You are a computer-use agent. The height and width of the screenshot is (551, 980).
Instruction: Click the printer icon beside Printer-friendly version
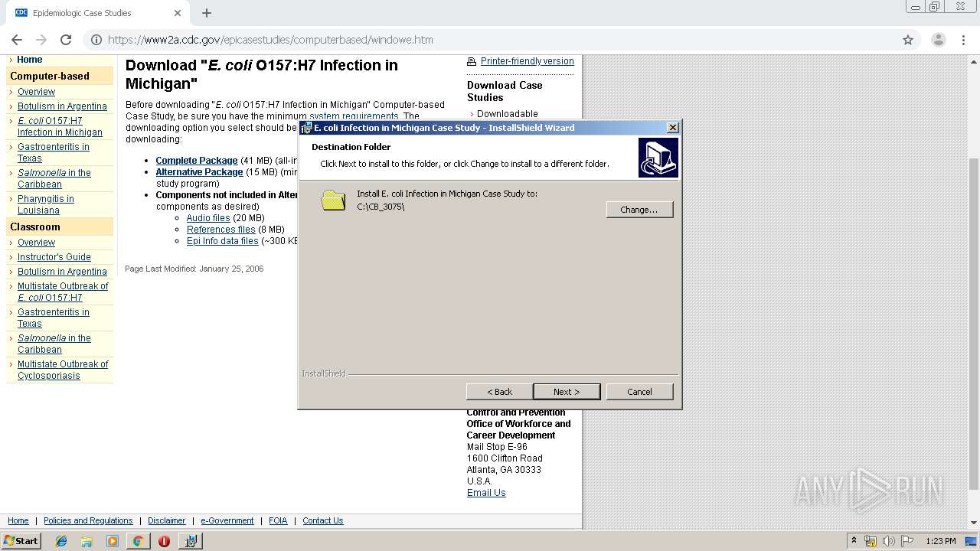(x=472, y=61)
